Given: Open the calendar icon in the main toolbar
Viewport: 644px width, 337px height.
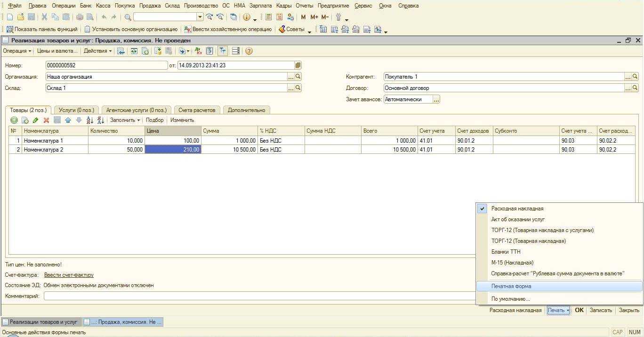Looking at the screenshot, I should tap(279, 17).
